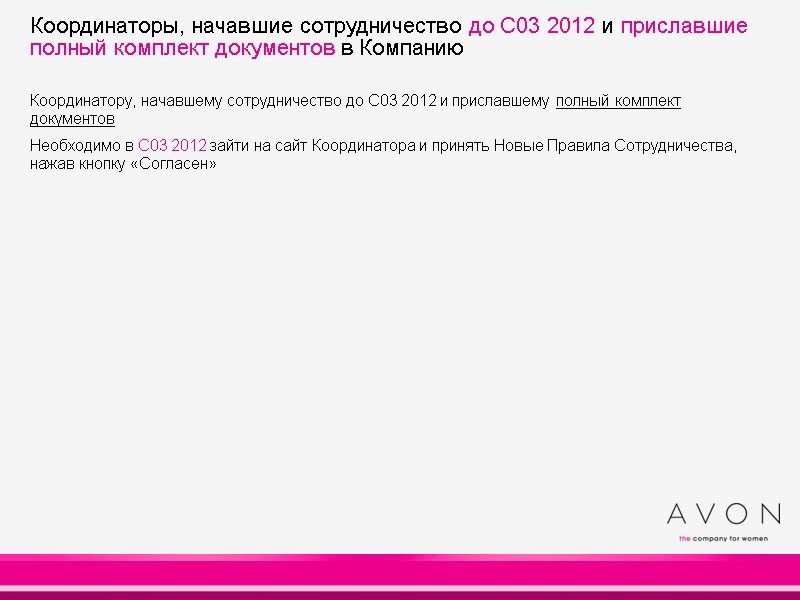Select the tagline "the company for women"
This screenshot has height=600, width=800.
[722, 538]
